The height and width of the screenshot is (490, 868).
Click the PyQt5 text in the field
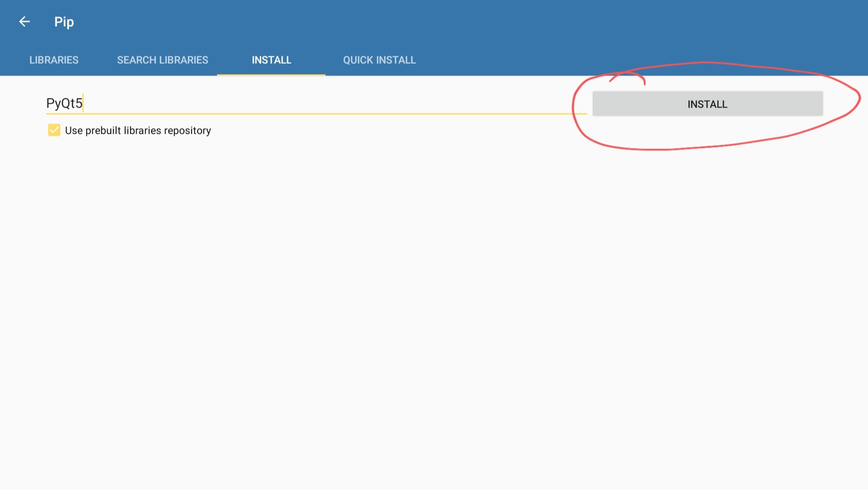pyautogui.click(x=64, y=104)
